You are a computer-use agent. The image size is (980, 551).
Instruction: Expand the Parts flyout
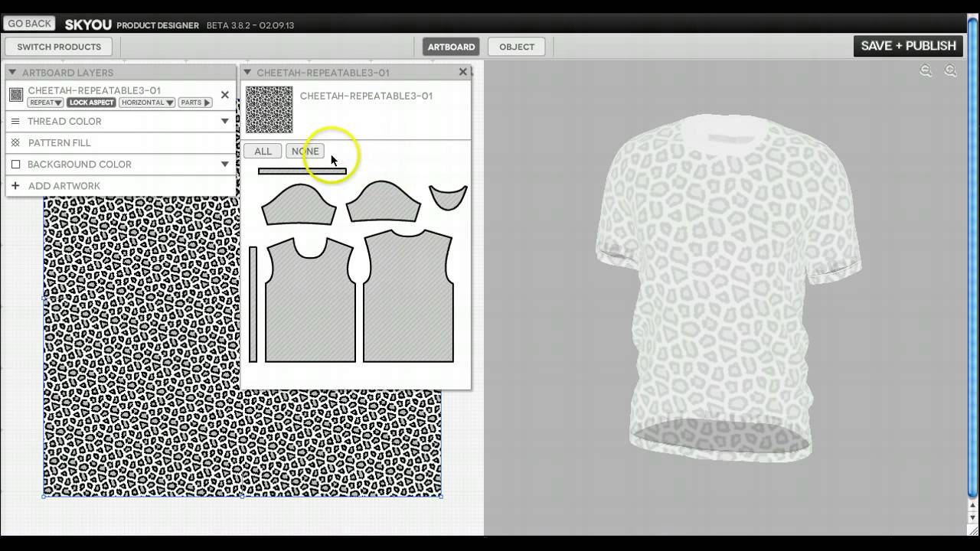(195, 103)
